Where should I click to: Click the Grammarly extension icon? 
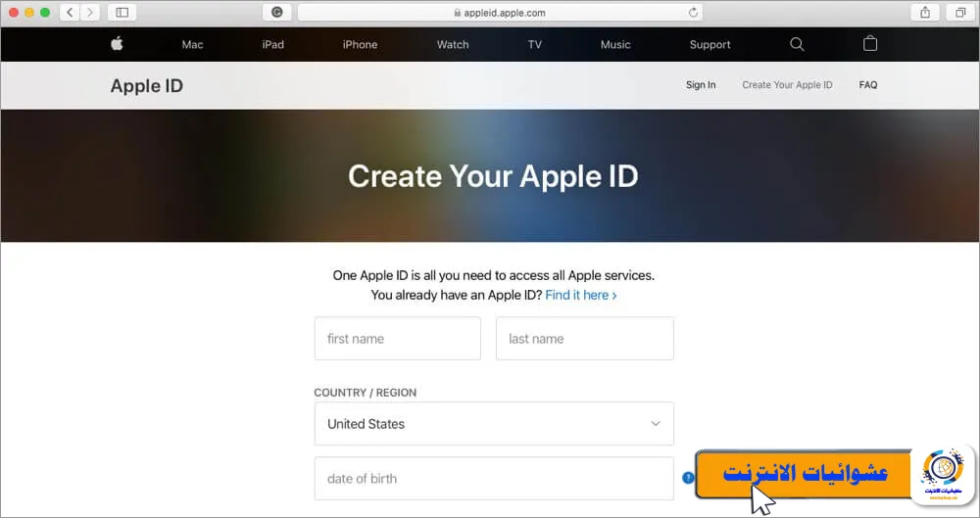[277, 12]
